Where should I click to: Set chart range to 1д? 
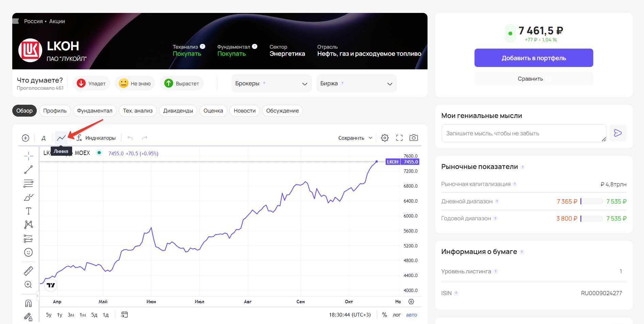coord(106,315)
